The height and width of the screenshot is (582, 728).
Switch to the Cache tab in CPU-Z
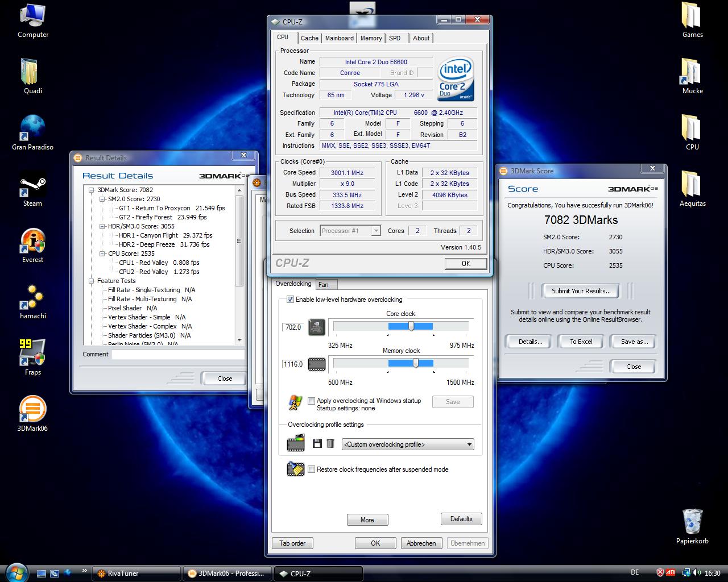309,38
